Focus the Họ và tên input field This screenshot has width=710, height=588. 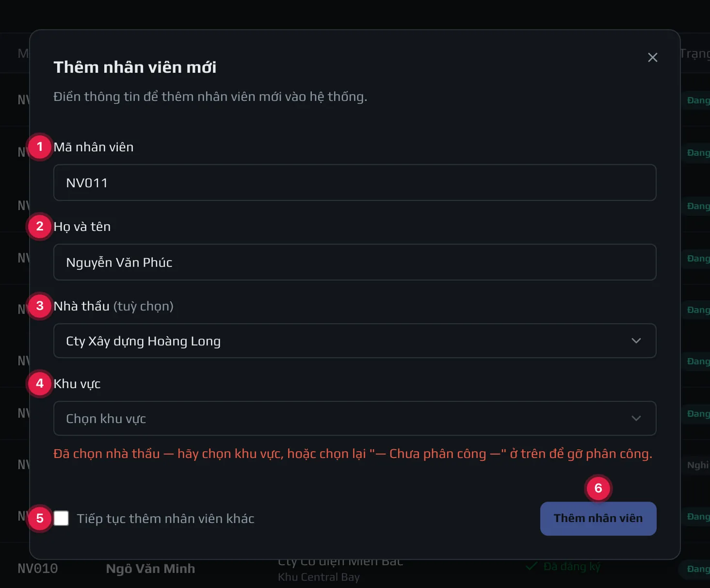355,262
